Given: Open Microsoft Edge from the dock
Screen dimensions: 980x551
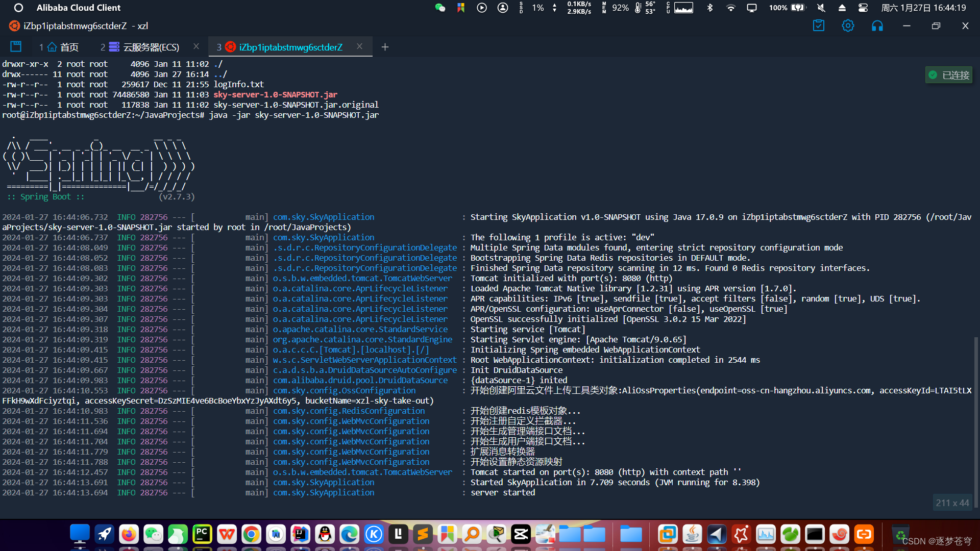Looking at the screenshot, I should click(x=349, y=534).
